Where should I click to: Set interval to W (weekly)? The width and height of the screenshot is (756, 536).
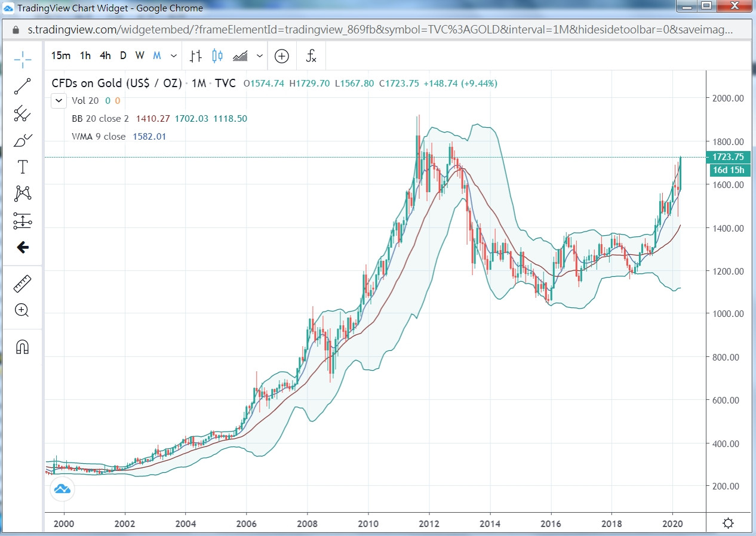click(140, 56)
